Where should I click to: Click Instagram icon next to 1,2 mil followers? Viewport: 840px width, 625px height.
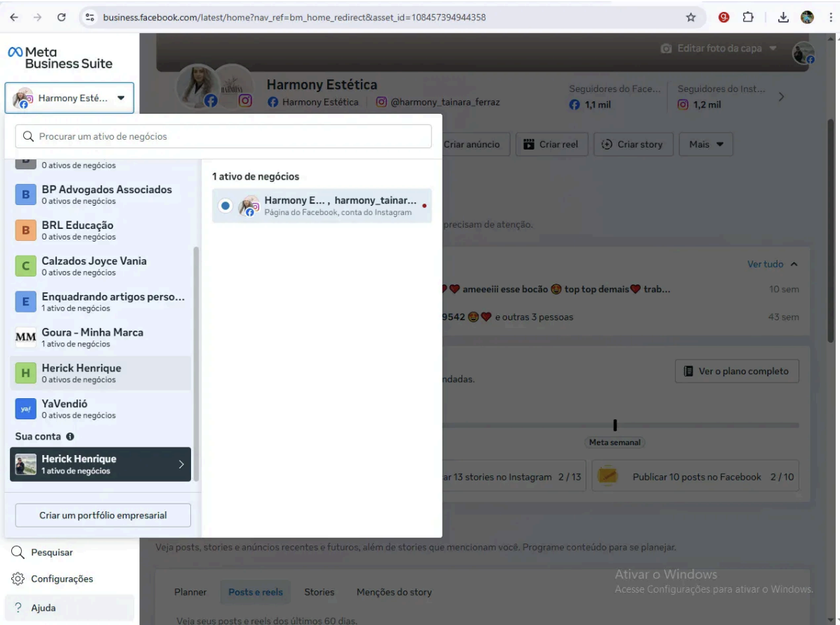[x=683, y=105]
